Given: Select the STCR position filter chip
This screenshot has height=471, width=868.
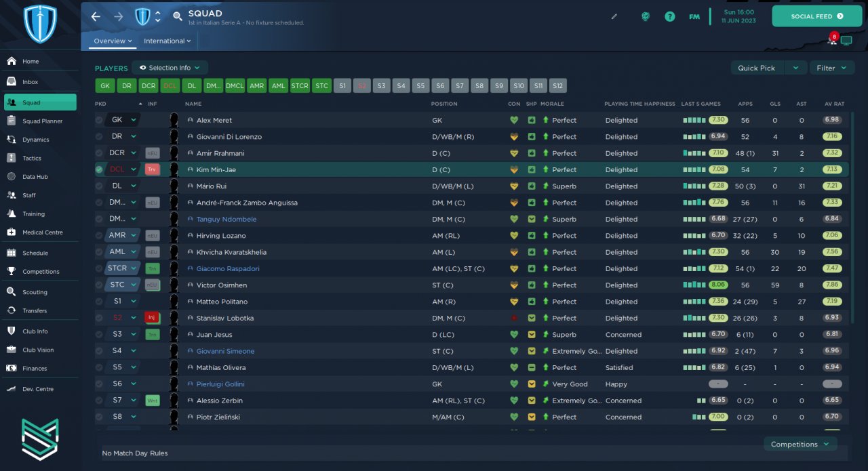Looking at the screenshot, I should tap(300, 86).
